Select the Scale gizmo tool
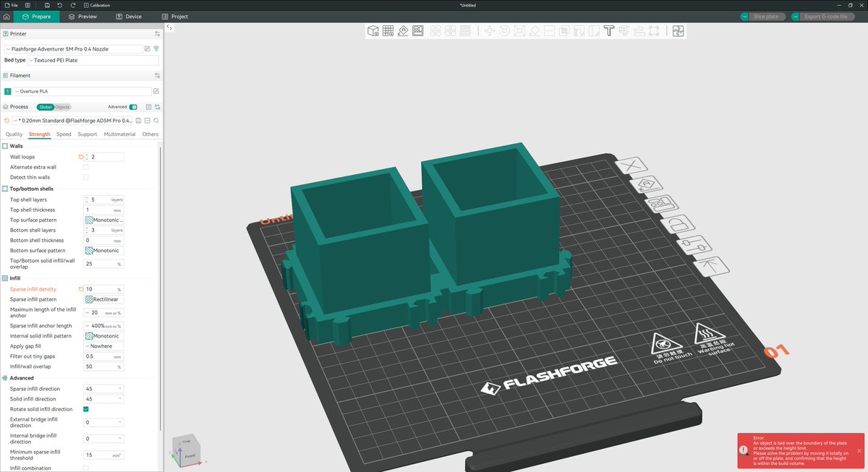The height and width of the screenshot is (472, 868). point(519,31)
